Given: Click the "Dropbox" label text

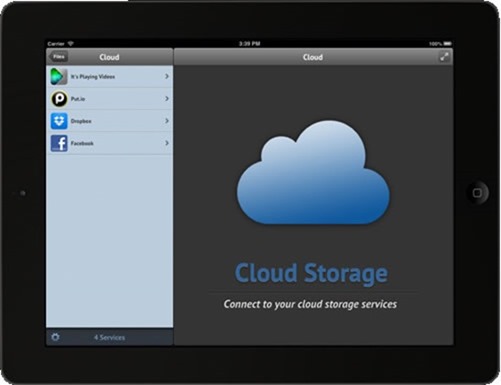Looking at the screenshot, I should pos(81,121).
